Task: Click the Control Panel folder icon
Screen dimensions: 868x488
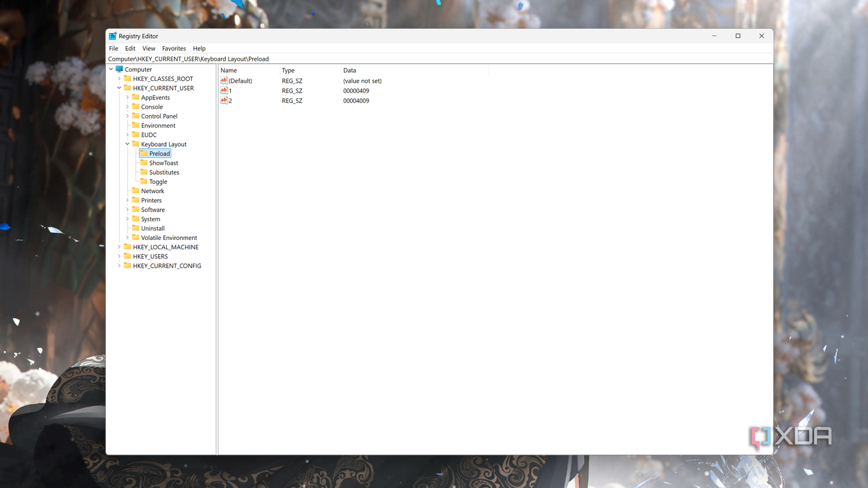Action: 135,116
